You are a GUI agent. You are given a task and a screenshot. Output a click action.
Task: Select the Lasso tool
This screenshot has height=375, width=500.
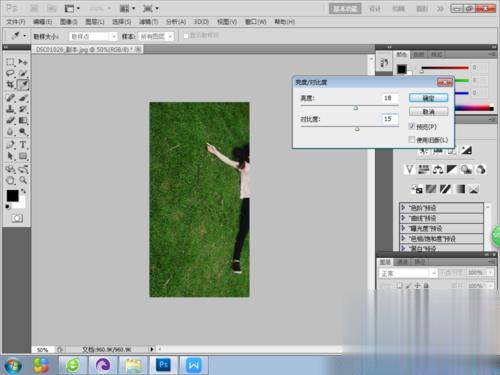point(10,73)
